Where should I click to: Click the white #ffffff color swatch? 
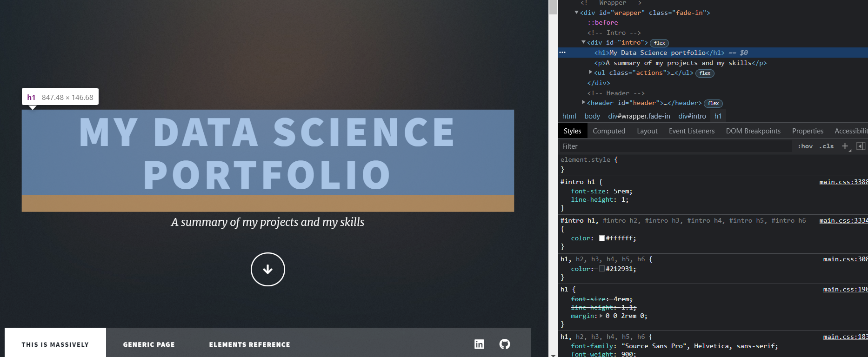coord(601,238)
